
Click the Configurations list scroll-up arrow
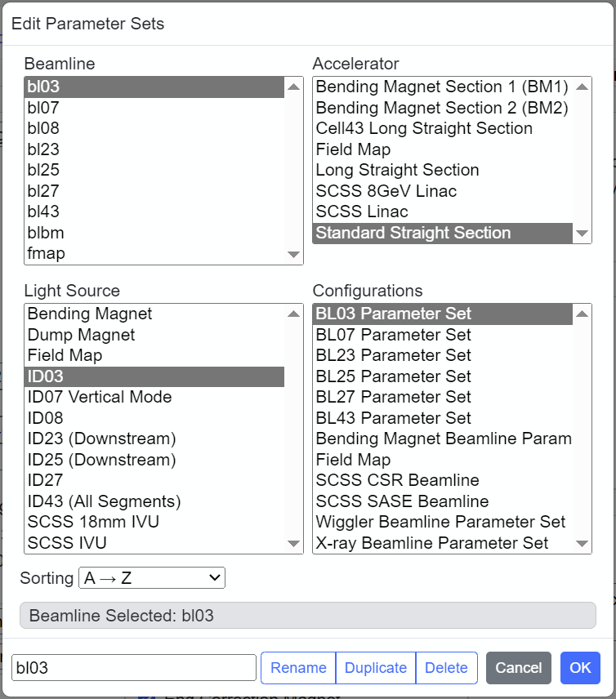[583, 314]
